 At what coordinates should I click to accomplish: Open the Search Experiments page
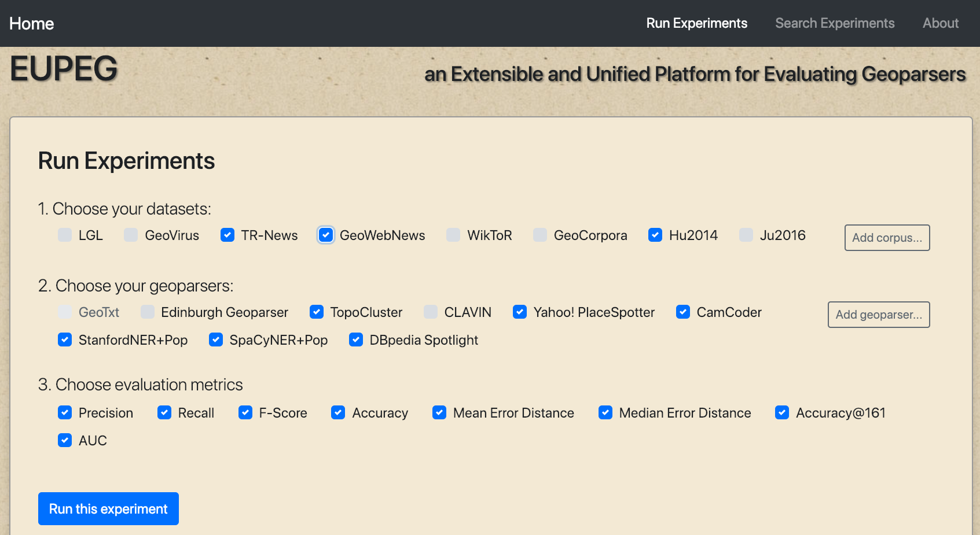coord(835,23)
